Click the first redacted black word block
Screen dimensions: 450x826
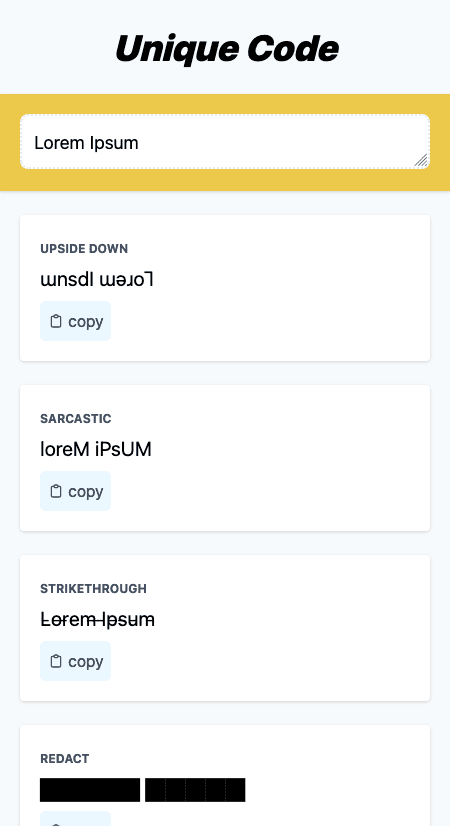(90, 790)
